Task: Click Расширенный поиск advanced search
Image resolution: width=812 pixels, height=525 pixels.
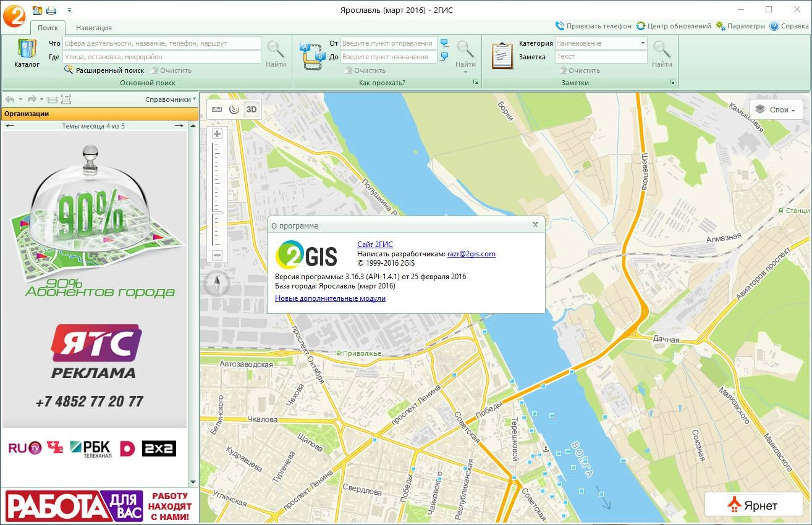Action: click(x=104, y=70)
